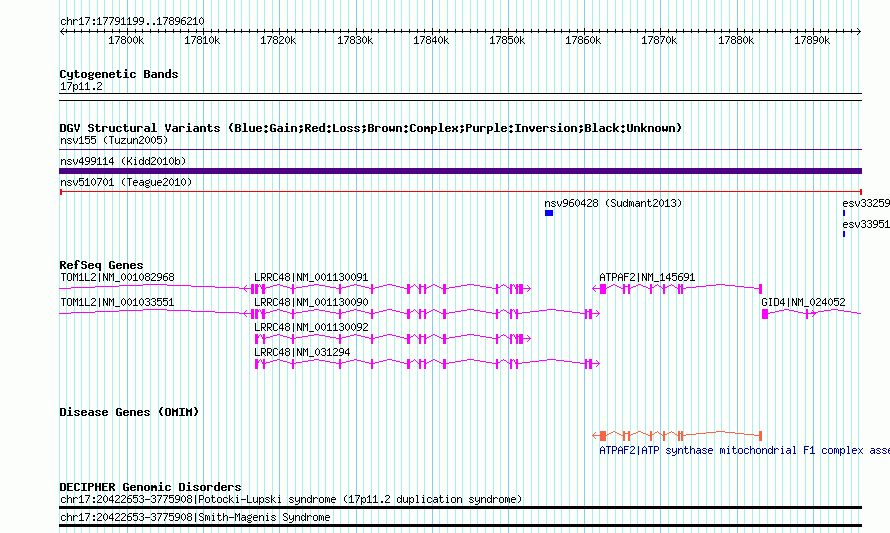Click the chr17:17791199..17896210 coordinate label

(x=132, y=22)
